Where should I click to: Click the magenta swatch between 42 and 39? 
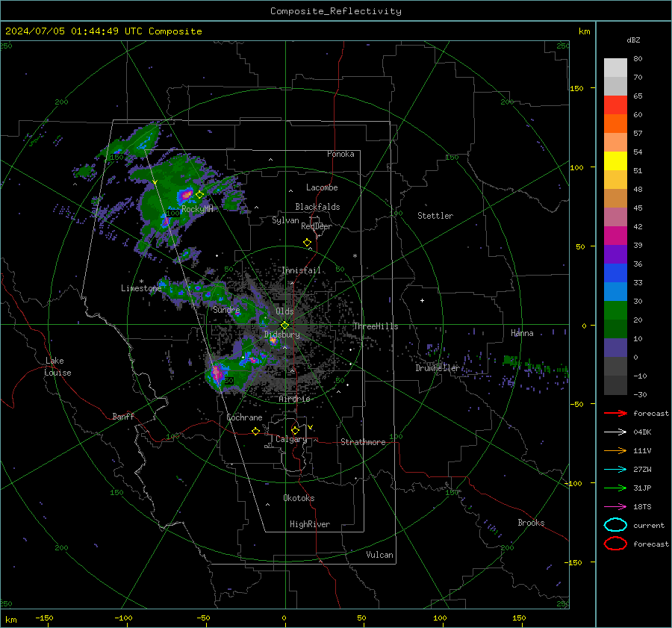tap(615, 236)
